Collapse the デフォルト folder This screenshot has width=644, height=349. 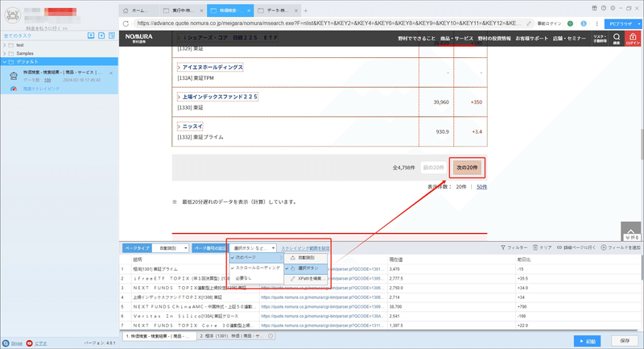point(5,62)
